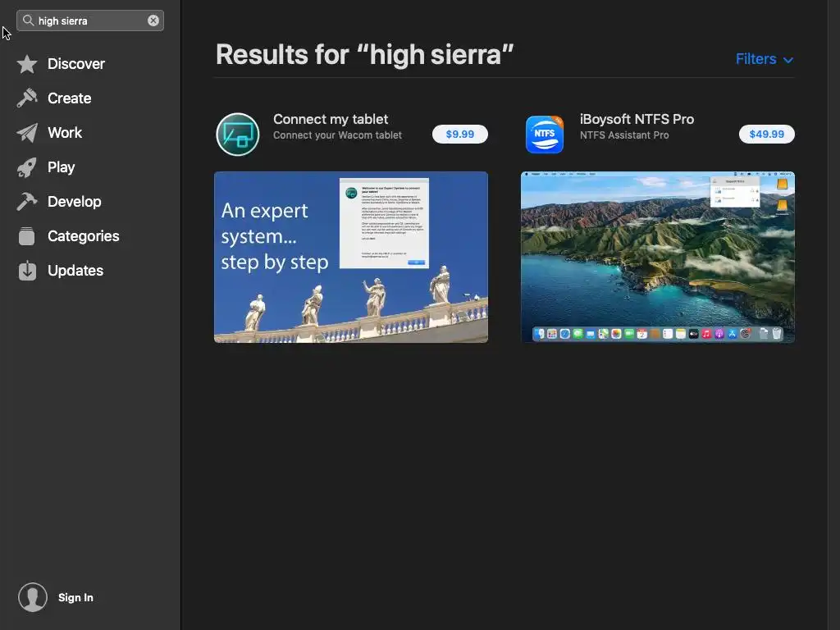This screenshot has width=840, height=630.
Task: Click the Filters chevron arrow
Action: click(788, 60)
